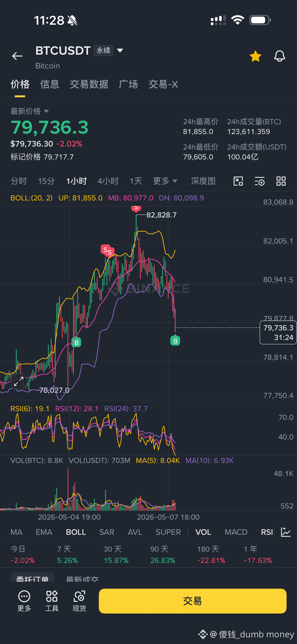Tap the yellow 交易 button
The image size is (297, 644).
[x=193, y=601]
